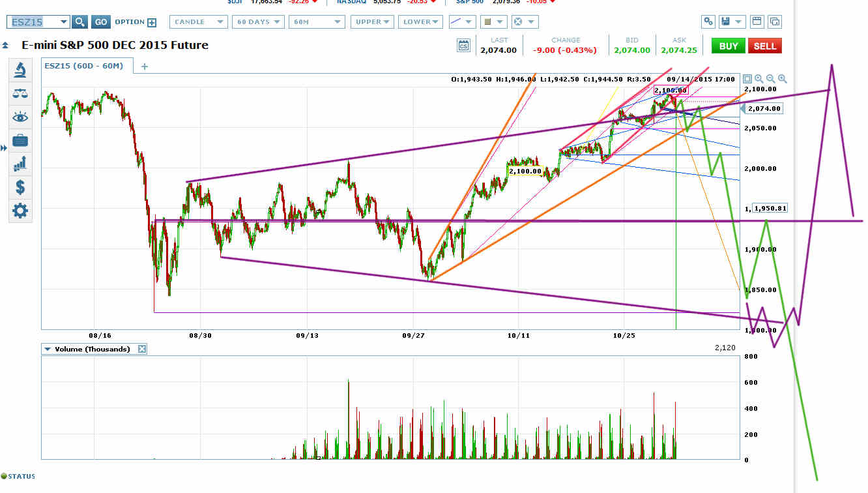Click the GO button
868x493 pixels.
pyautogui.click(x=101, y=22)
